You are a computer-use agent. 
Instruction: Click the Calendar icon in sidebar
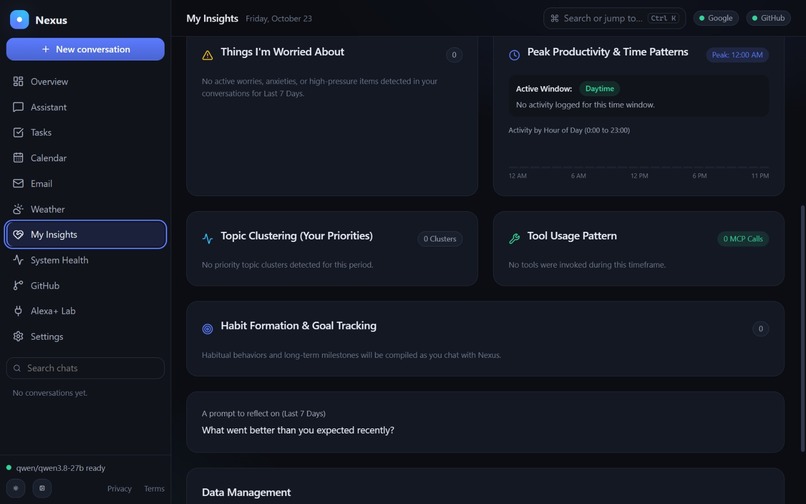pyautogui.click(x=18, y=158)
